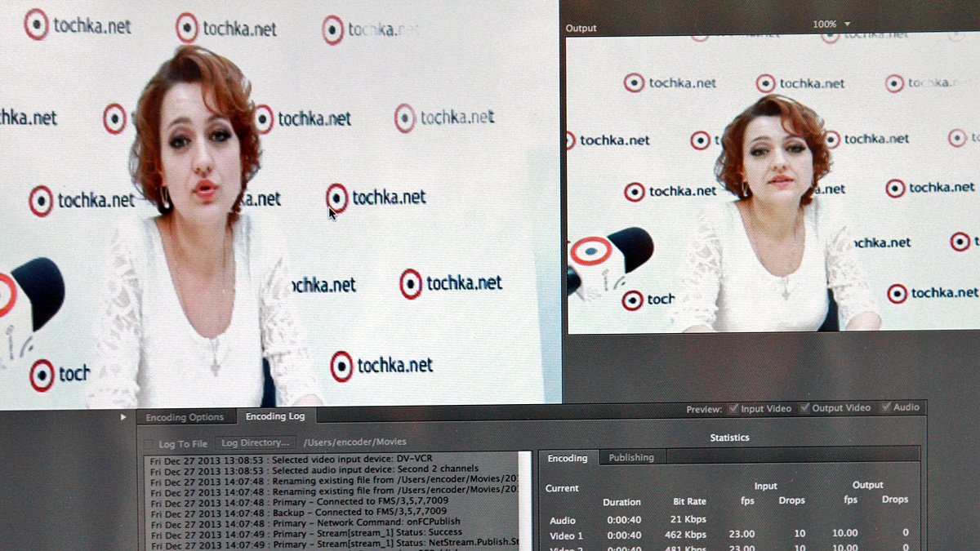Toggle the Input Video preview checkbox
Image resolution: width=980 pixels, height=551 pixels.
click(x=733, y=408)
